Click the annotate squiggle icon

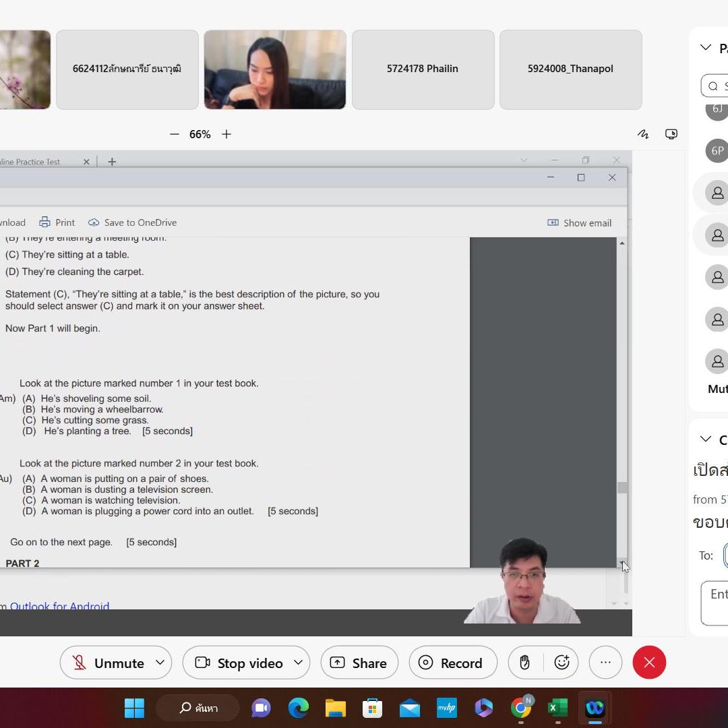click(643, 134)
